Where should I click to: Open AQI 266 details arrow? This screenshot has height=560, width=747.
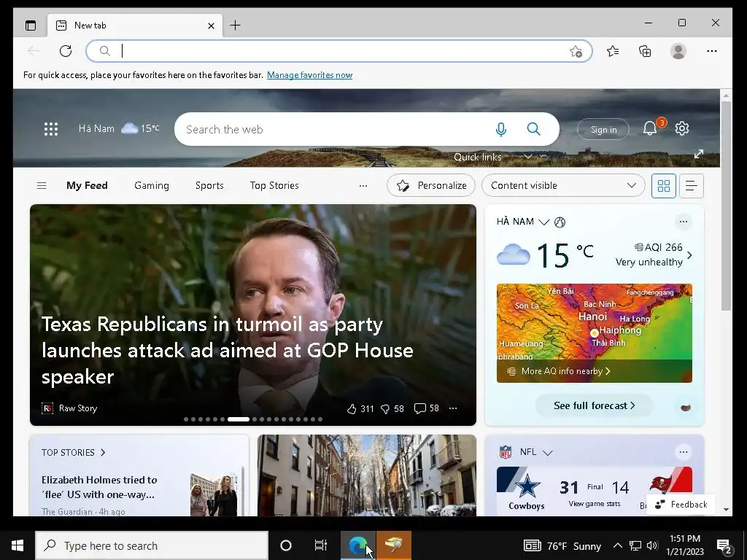(x=689, y=255)
